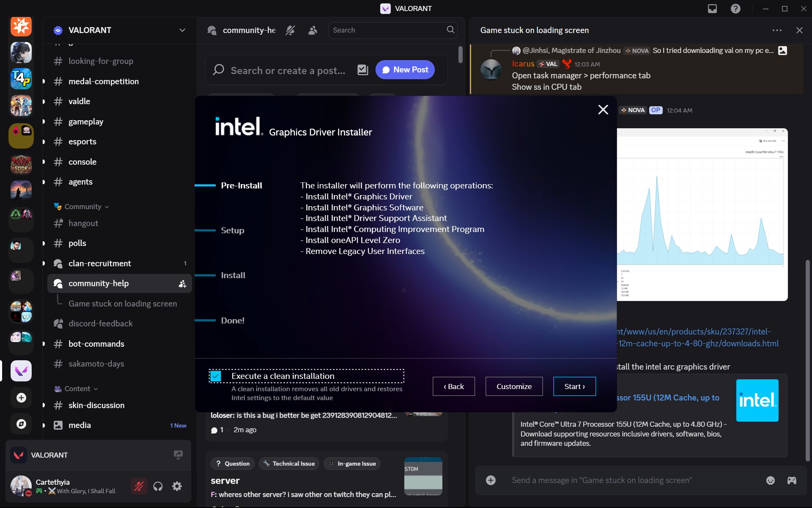Toggle deafen headphones button
The height and width of the screenshot is (508, 812).
[x=158, y=486]
